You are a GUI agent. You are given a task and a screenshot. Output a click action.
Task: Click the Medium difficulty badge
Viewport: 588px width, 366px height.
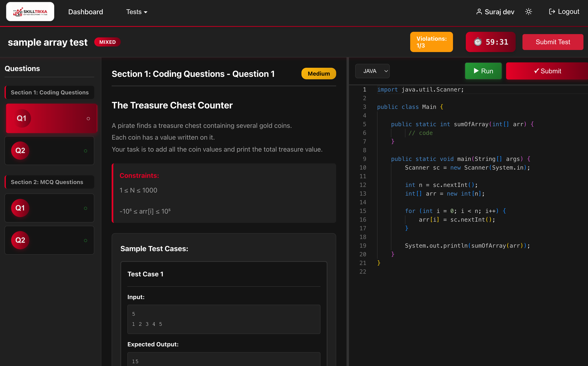pyautogui.click(x=318, y=74)
